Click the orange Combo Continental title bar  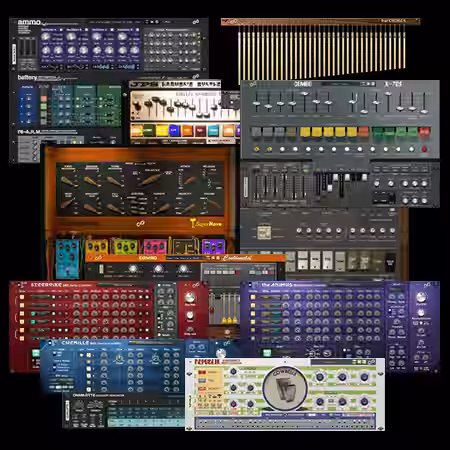[186, 258]
